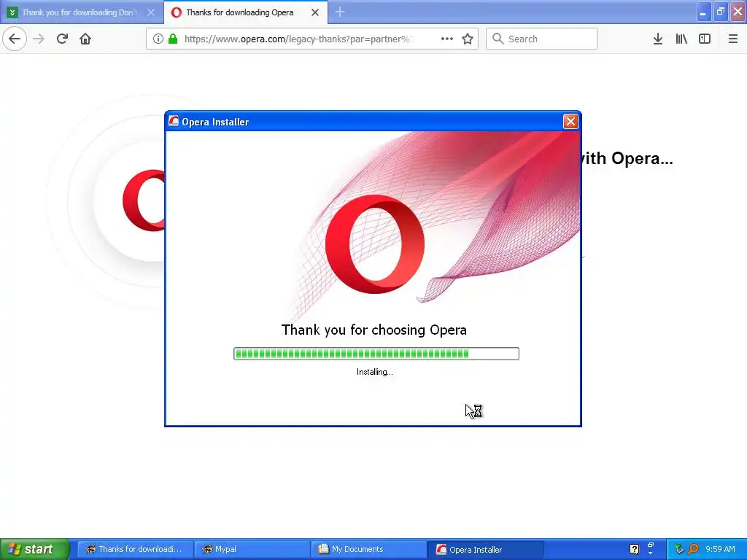Image resolution: width=747 pixels, height=560 pixels.
Task: Click 'Thank you for choosing Opera' heading
Action: (x=374, y=330)
